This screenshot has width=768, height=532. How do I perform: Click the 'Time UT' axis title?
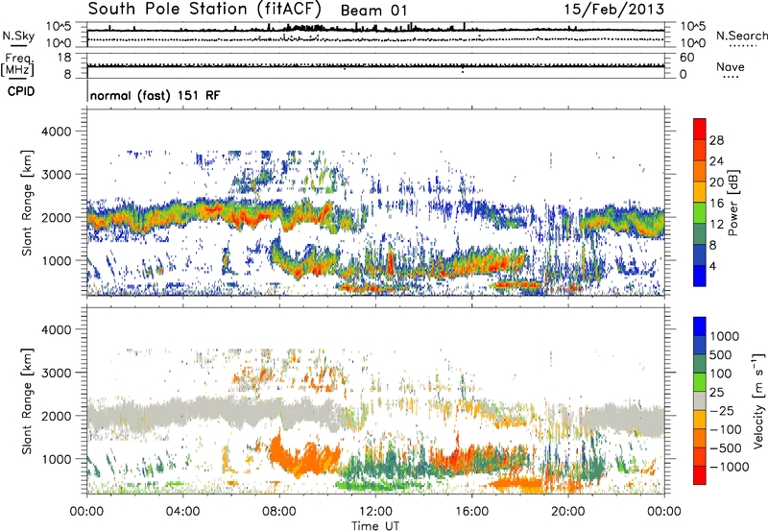click(x=375, y=526)
